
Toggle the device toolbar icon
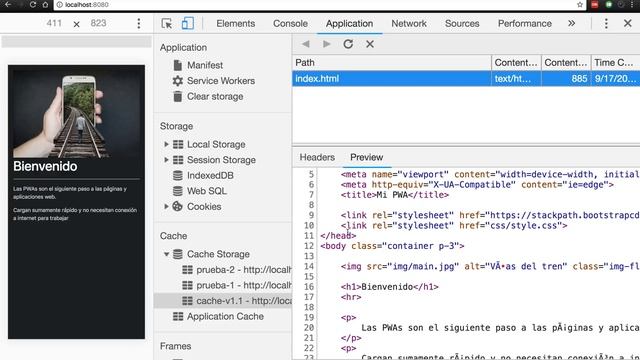coord(188,24)
